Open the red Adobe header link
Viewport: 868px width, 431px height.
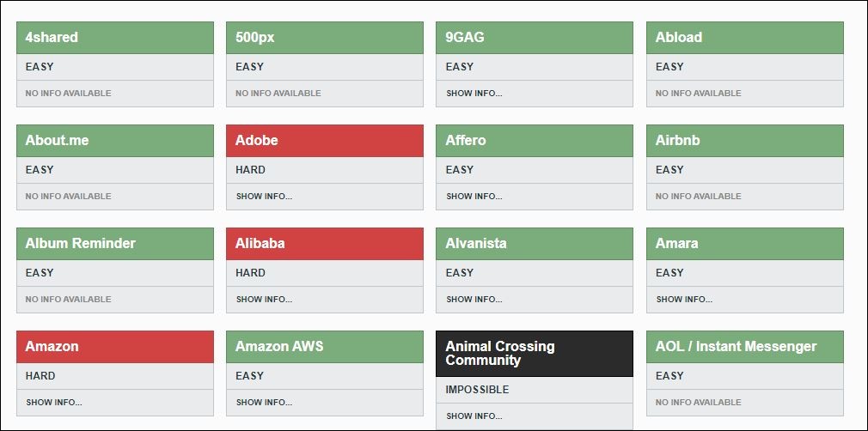[257, 141]
